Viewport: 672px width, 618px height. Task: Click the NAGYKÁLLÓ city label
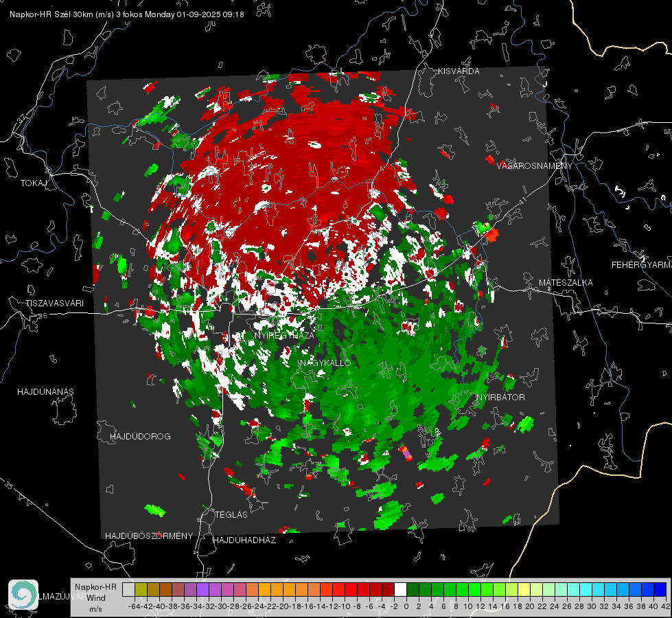[x=325, y=363]
